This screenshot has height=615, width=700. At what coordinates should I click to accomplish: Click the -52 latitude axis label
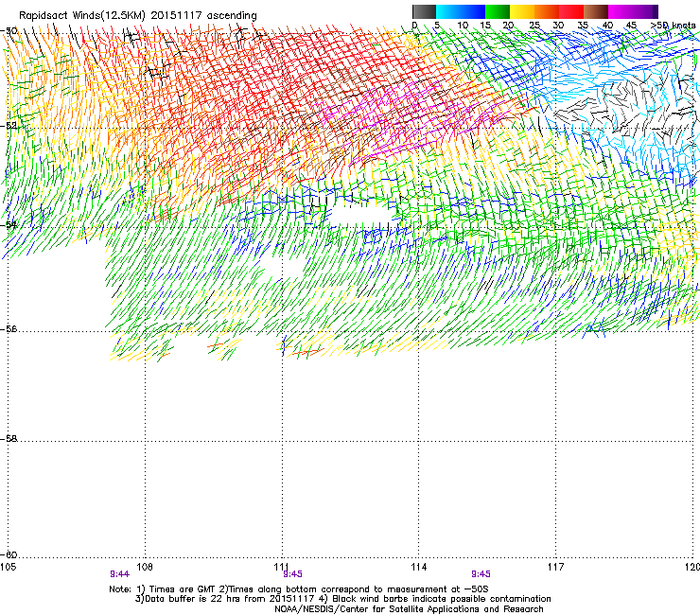tap(9, 126)
